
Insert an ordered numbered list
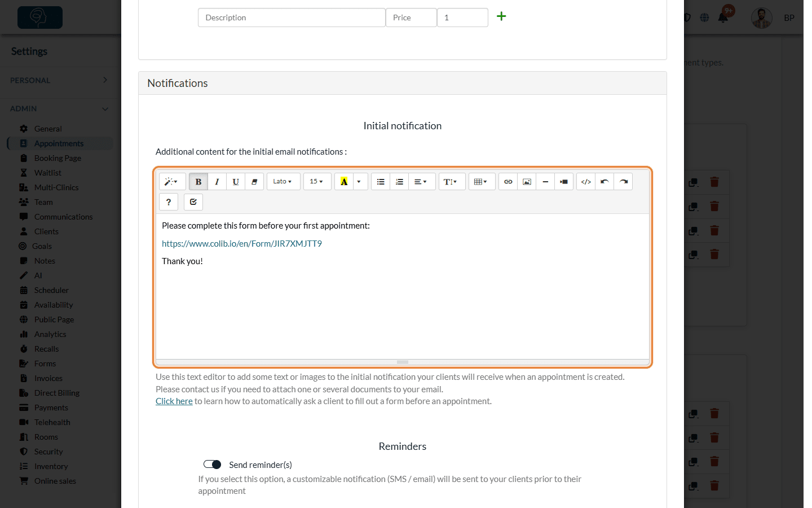[x=399, y=182]
